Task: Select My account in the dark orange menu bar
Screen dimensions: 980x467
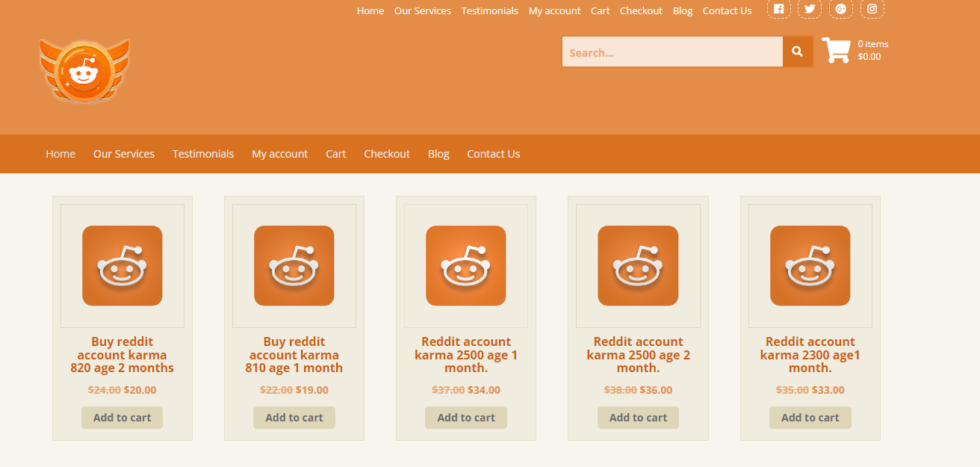Action: click(279, 154)
